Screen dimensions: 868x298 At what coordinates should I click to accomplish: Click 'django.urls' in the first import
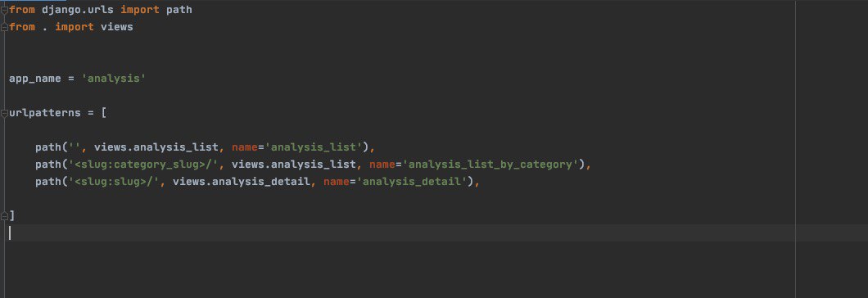[78, 10]
